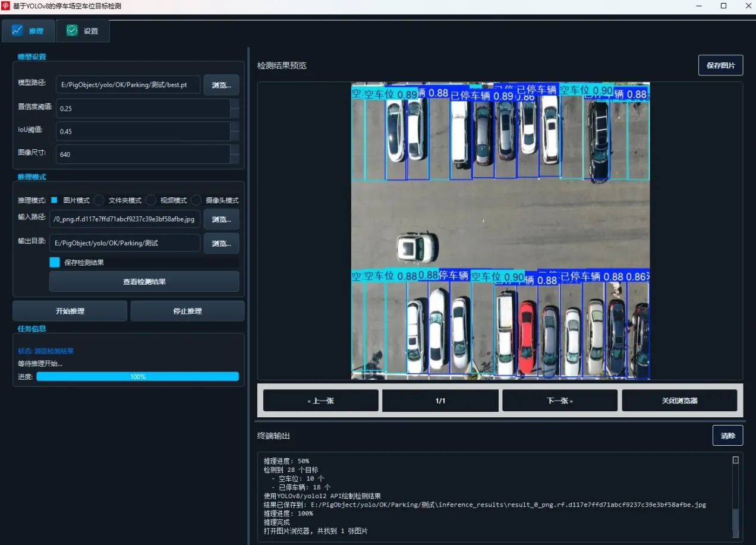The image size is (756, 545).
Task: Click the checkmark icon on 设置 tab
Action: coord(72,30)
